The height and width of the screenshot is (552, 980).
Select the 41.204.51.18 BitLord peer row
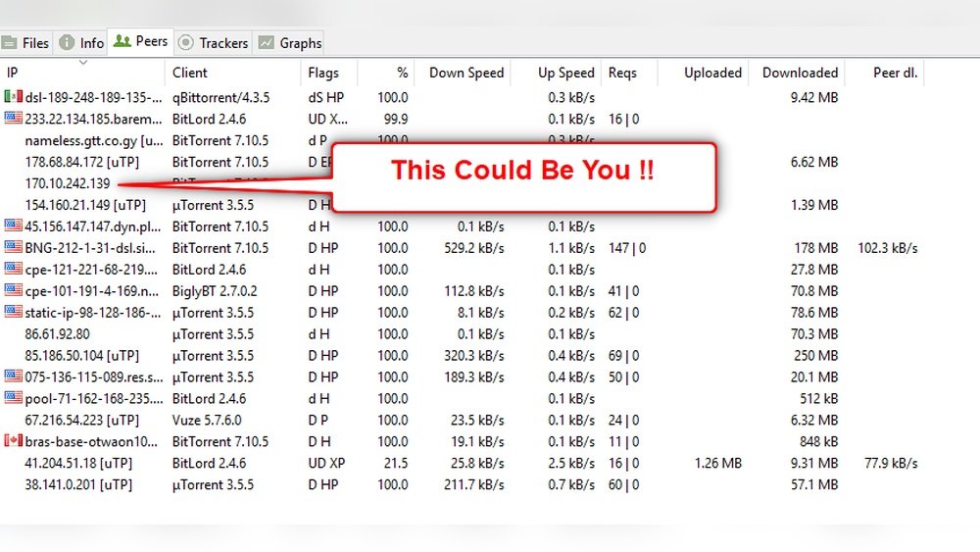click(78, 463)
